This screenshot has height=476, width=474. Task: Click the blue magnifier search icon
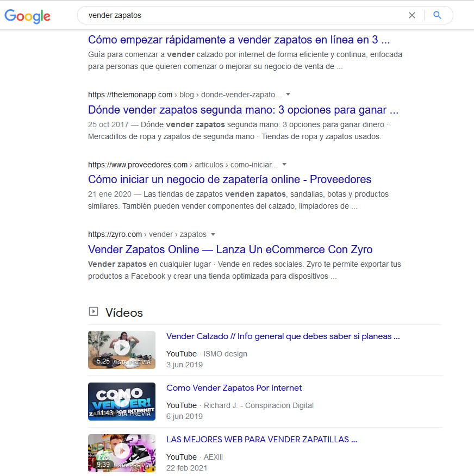[437, 15]
